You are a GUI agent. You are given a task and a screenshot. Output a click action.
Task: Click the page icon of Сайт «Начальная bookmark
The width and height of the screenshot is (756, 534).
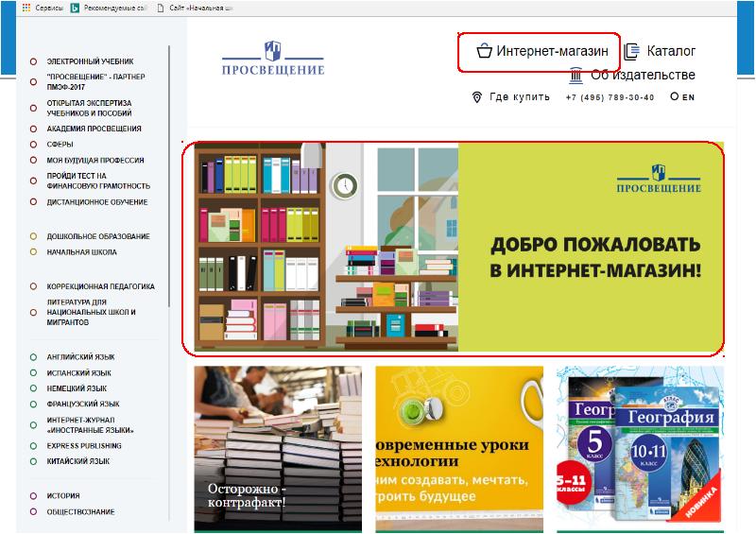pyautogui.click(x=161, y=8)
